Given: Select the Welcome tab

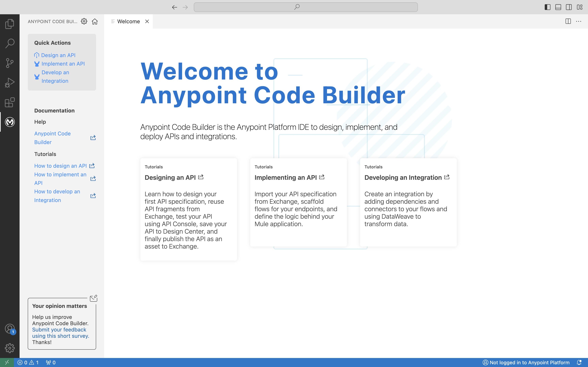Looking at the screenshot, I should 128,21.
